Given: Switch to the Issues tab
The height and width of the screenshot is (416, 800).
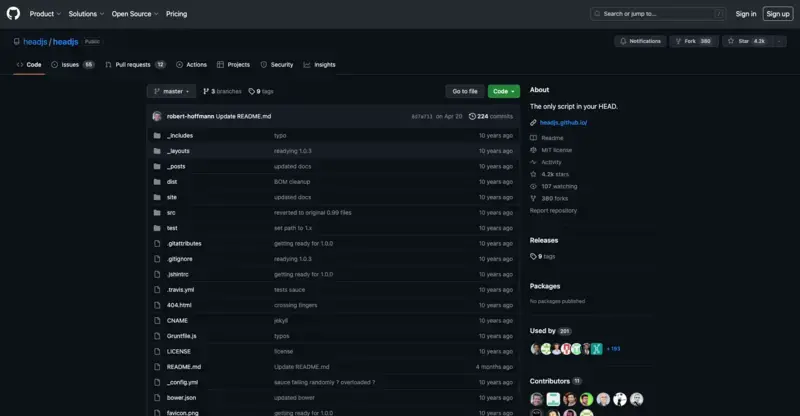Looking at the screenshot, I should coord(73,65).
